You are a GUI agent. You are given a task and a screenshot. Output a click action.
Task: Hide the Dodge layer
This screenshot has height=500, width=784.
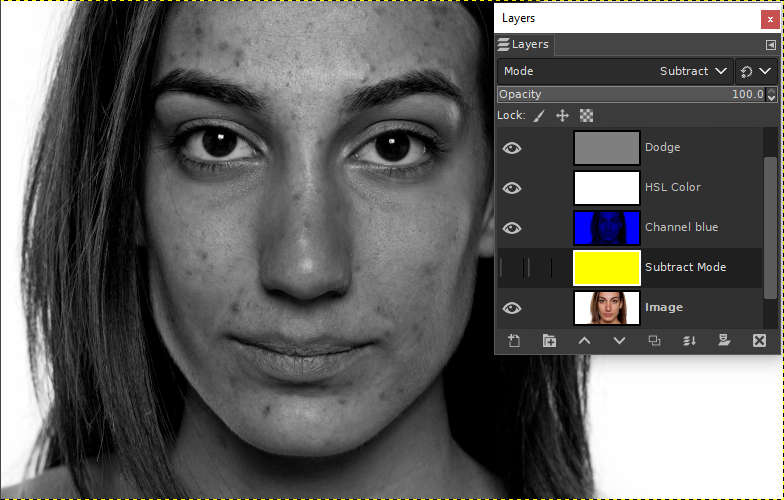(512, 148)
